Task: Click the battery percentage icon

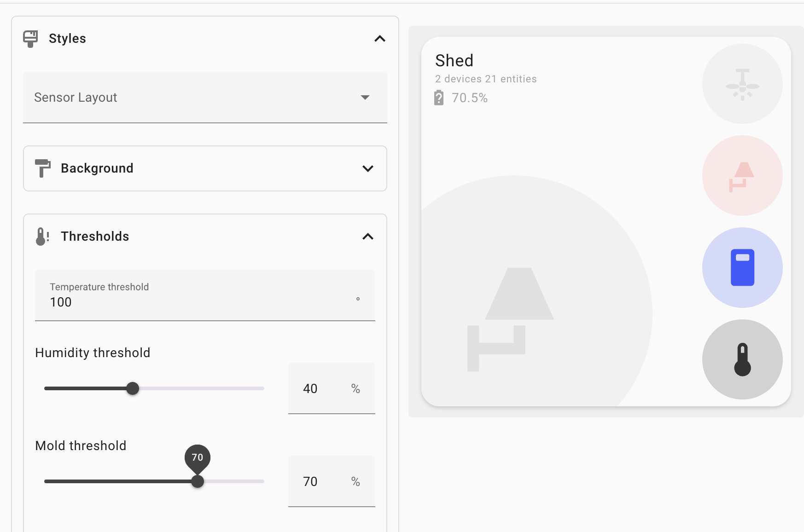Action: pos(439,98)
